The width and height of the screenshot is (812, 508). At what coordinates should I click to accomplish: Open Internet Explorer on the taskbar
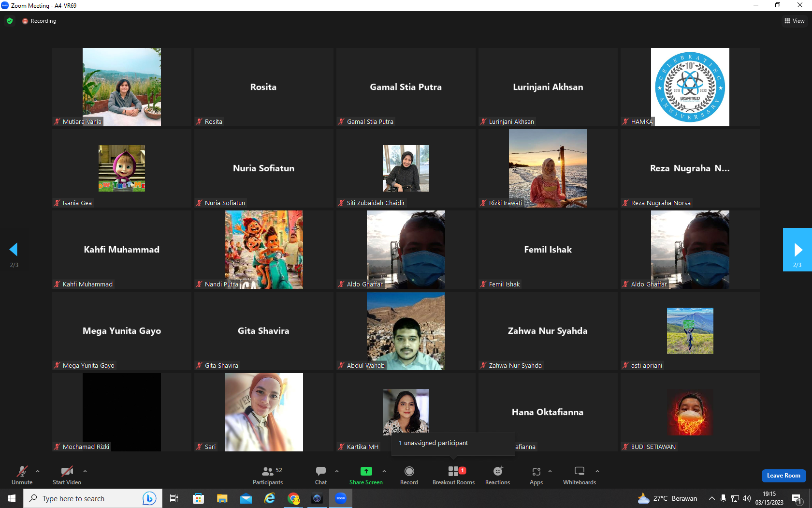(x=270, y=498)
